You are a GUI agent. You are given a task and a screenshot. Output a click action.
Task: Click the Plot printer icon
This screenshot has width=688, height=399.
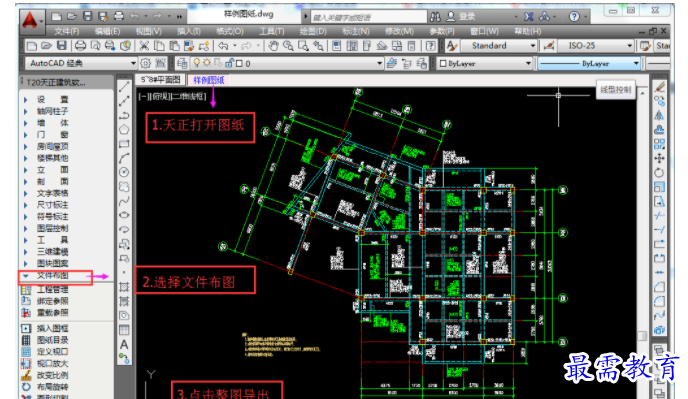tap(80, 46)
